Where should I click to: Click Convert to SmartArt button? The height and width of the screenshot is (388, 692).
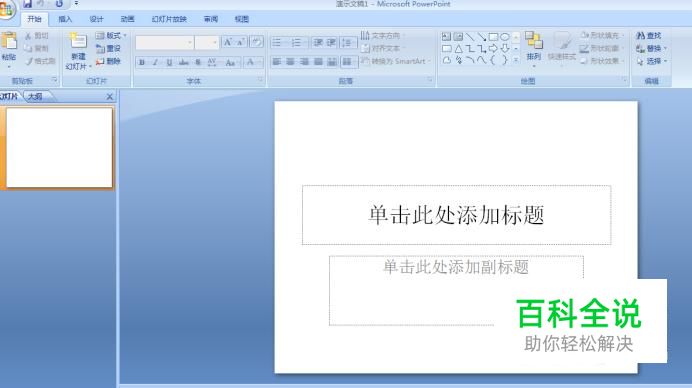pyautogui.click(x=395, y=61)
